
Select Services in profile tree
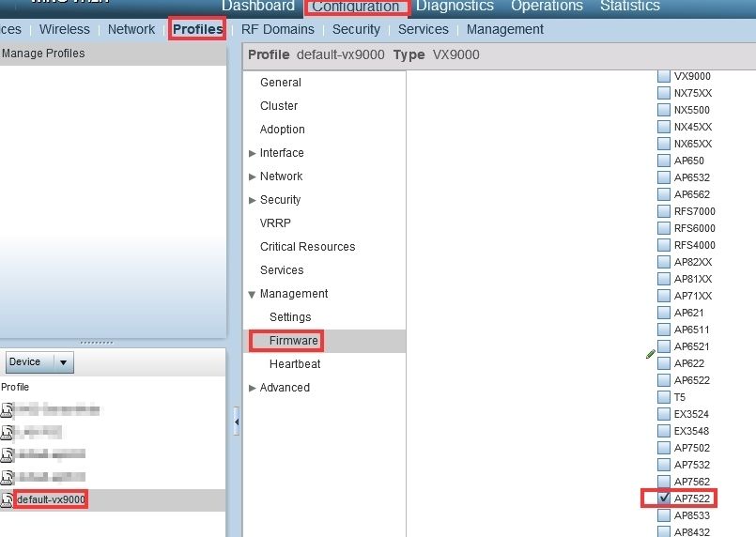click(x=282, y=270)
